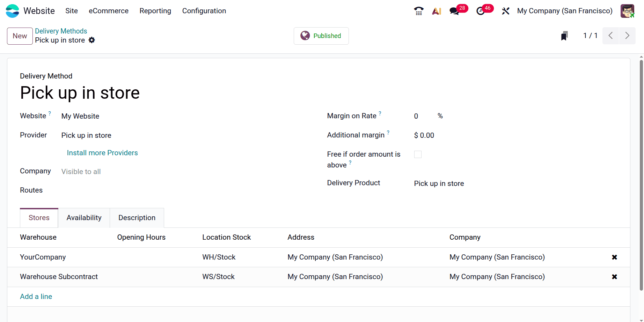The image size is (644, 322).
Task: Open the Configuration menu
Action: tap(204, 11)
